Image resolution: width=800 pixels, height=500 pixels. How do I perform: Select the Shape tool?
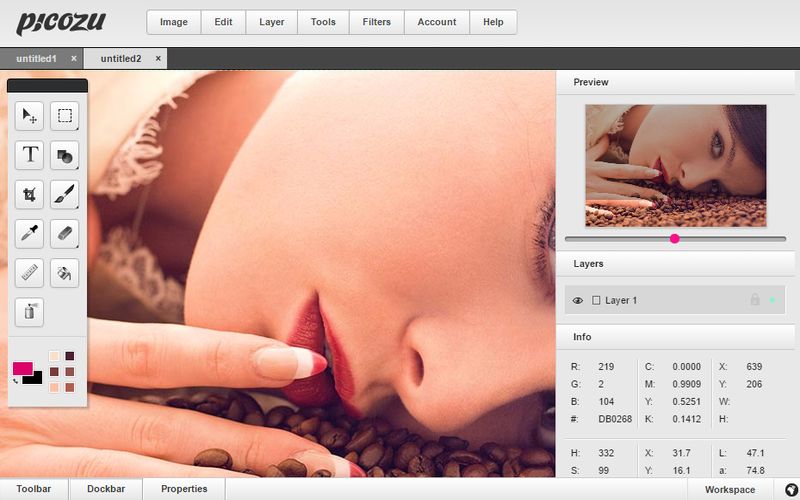[x=64, y=155]
